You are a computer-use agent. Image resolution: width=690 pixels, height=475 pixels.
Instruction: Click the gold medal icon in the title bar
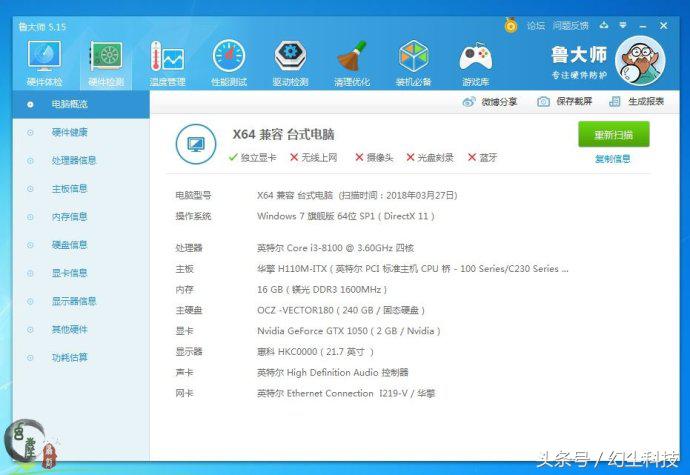click(510, 25)
